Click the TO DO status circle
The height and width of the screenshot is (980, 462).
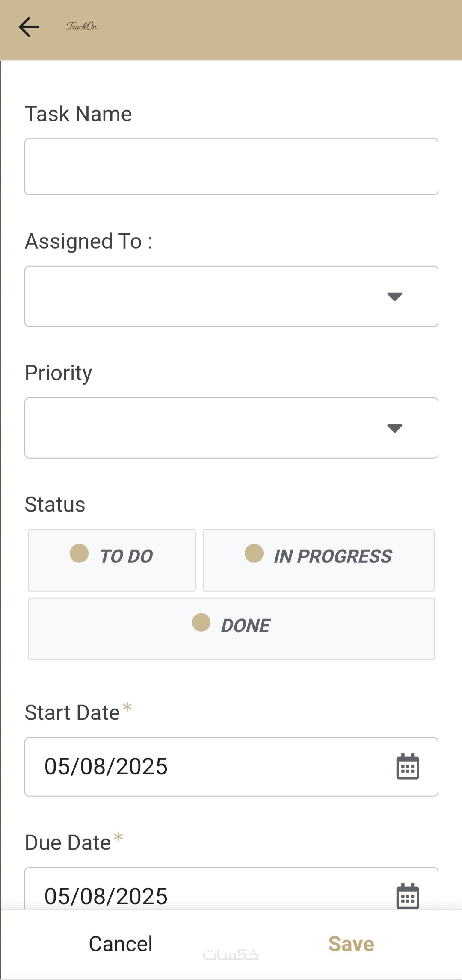(x=79, y=553)
